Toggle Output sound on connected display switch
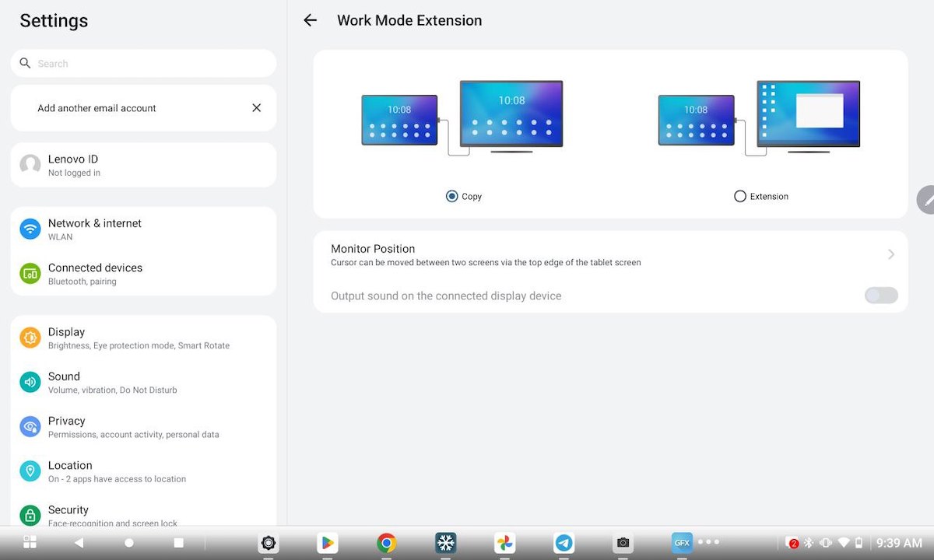The image size is (934, 560). tap(881, 296)
